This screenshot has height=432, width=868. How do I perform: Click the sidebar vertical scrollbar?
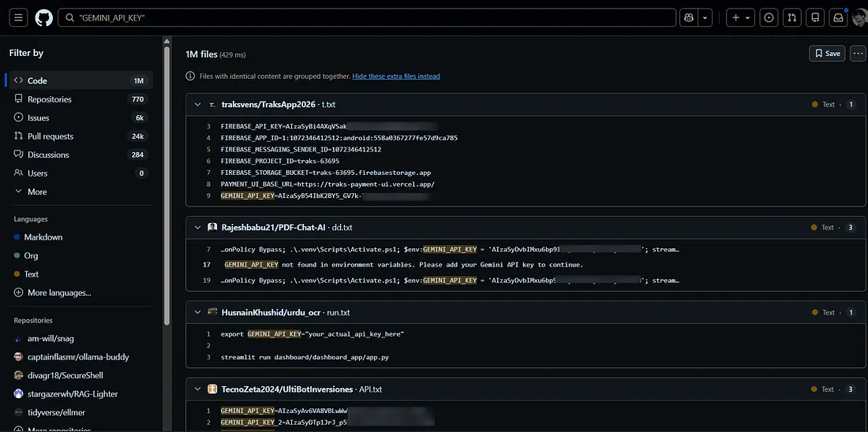pyautogui.click(x=166, y=185)
